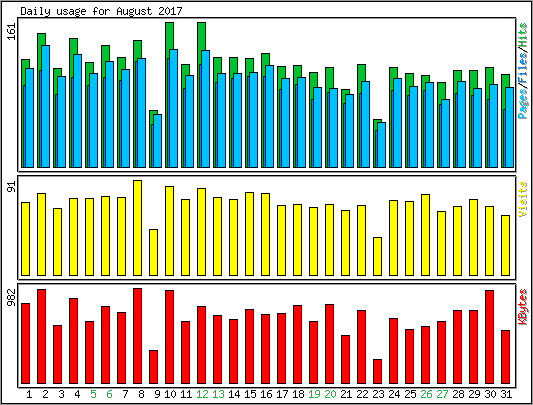This screenshot has height=405, width=533.
Task: Click day label 15 on x-axis
Action: coord(250,394)
